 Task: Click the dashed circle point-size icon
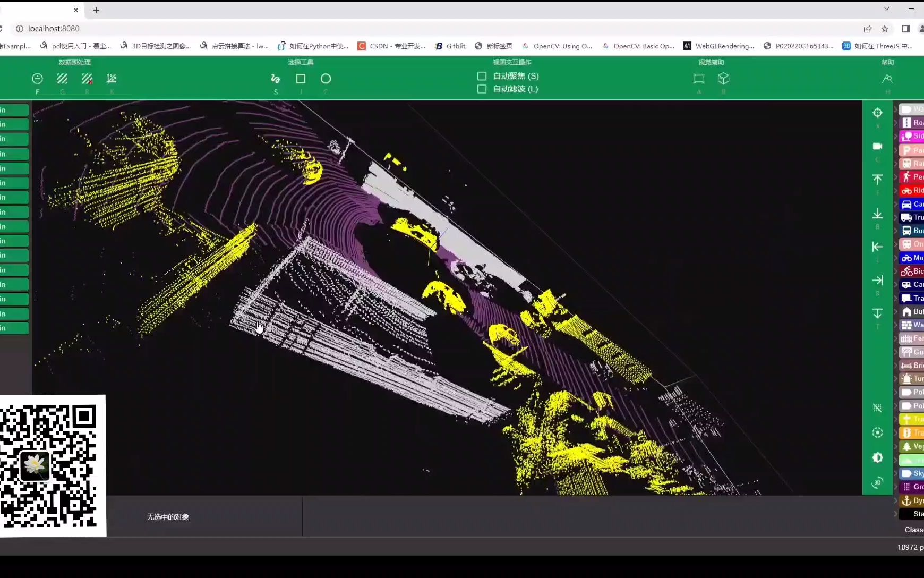point(877,432)
